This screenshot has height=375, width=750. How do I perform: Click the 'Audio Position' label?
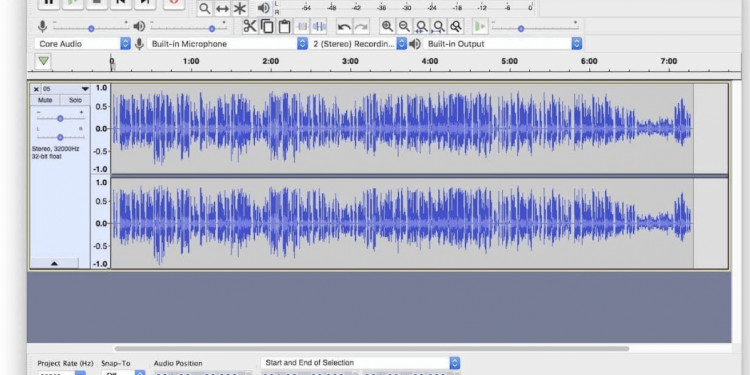[x=178, y=364]
